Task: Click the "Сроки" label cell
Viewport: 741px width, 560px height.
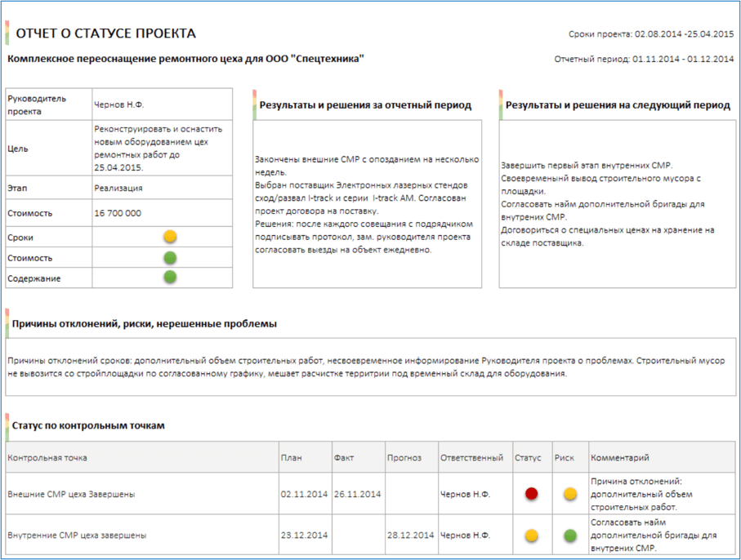Action: point(49,237)
